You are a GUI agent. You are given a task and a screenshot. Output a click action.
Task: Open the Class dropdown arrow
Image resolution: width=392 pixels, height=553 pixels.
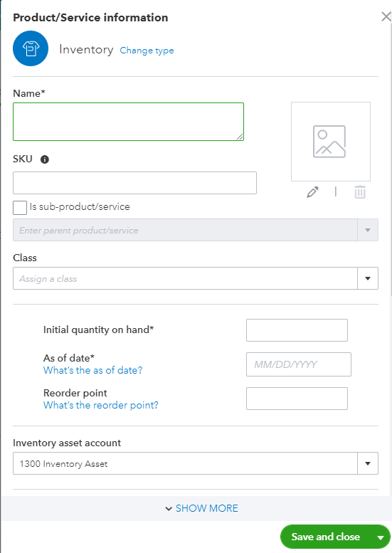tap(368, 278)
